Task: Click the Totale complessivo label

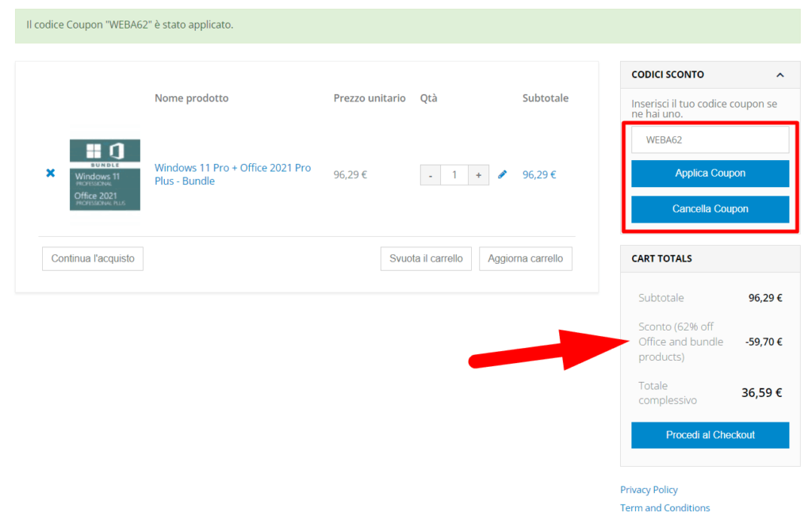Action: [x=668, y=393]
